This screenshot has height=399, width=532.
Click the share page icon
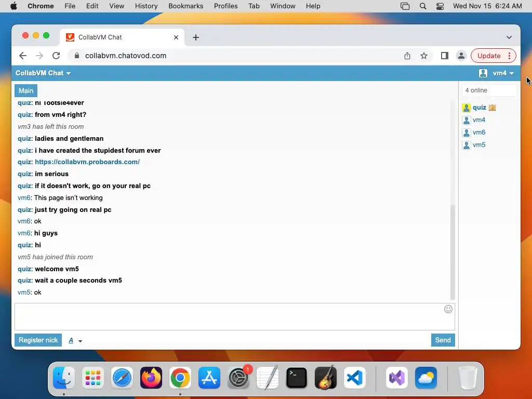407,56
